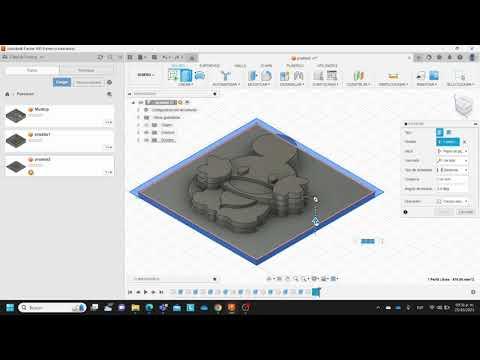Open the prueba2 design card
This screenshot has height=360, width=480.
[59, 166]
